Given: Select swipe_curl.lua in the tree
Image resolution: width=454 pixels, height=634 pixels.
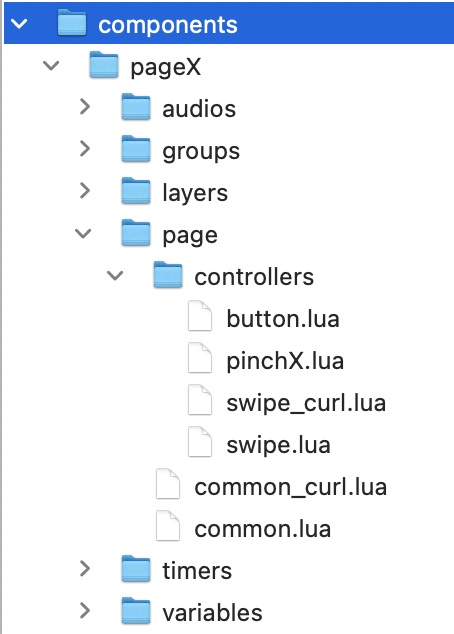Looking at the screenshot, I should 306,403.
